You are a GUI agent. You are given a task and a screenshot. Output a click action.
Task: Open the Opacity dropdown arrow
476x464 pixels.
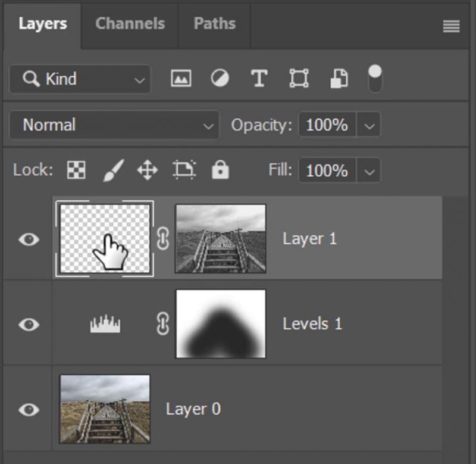[x=369, y=125]
